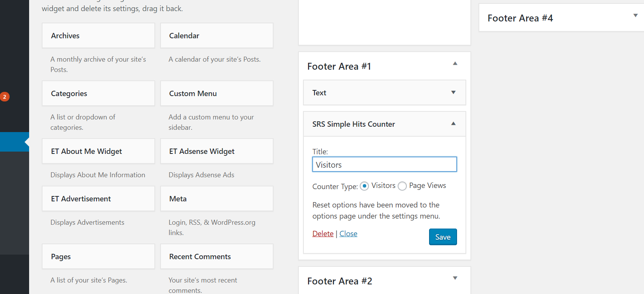644x294 pixels.
Task: Select the Page Views radio button
Action: 402,186
